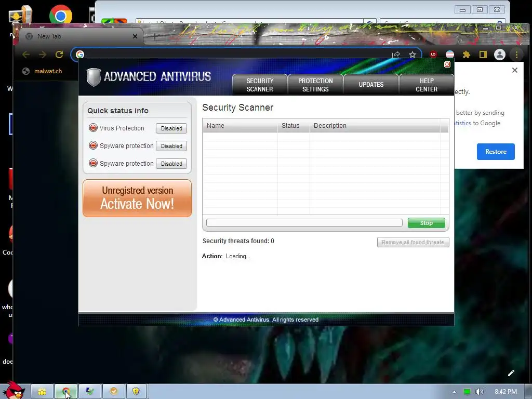Viewport: 532px width, 399px height.
Task: Dismiss the Chrome restore popup
Action: [x=515, y=70]
